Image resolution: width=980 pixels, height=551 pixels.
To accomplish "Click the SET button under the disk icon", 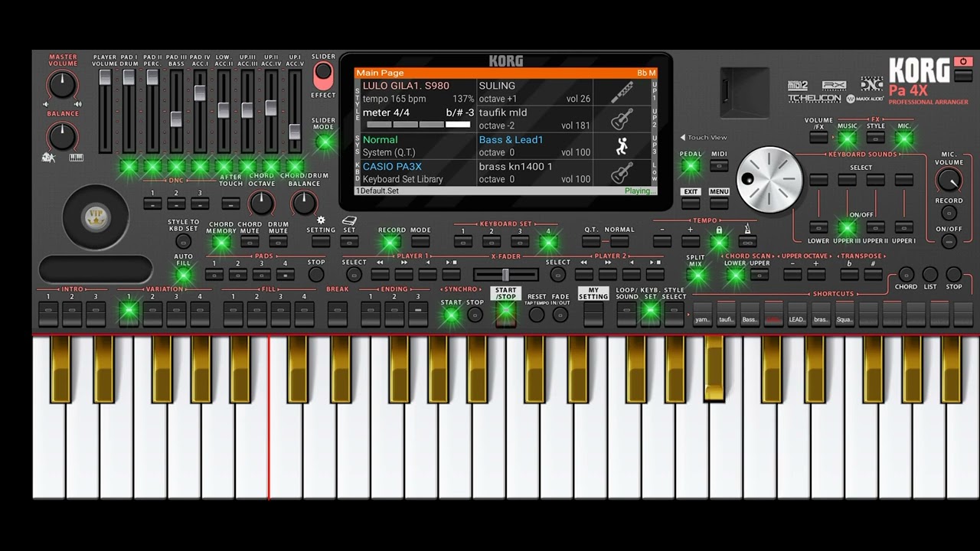I will [x=349, y=242].
